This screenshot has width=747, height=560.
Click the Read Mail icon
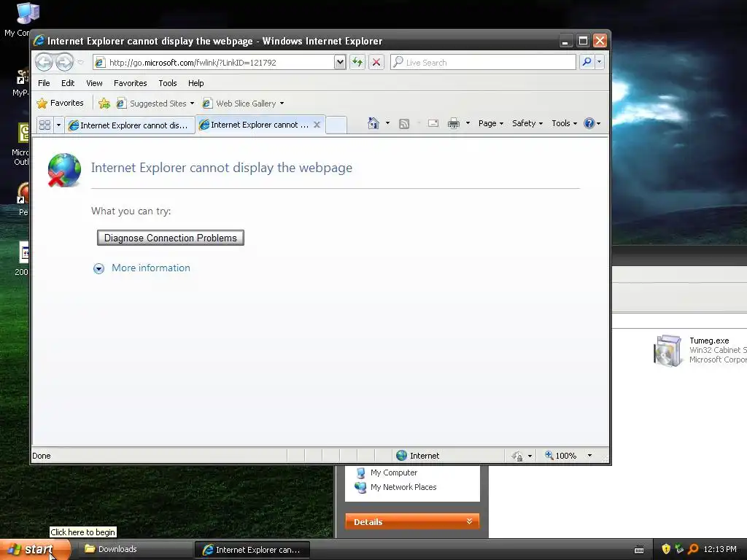[433, 123]
